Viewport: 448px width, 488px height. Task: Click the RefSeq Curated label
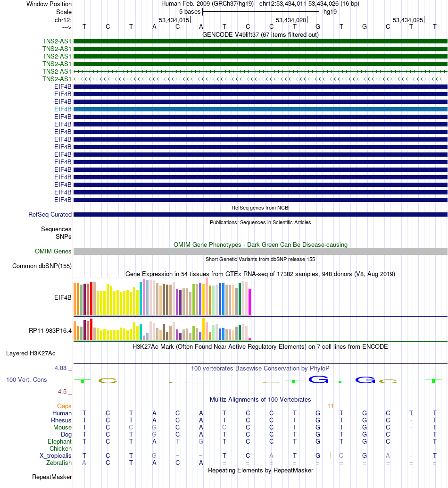50,214
